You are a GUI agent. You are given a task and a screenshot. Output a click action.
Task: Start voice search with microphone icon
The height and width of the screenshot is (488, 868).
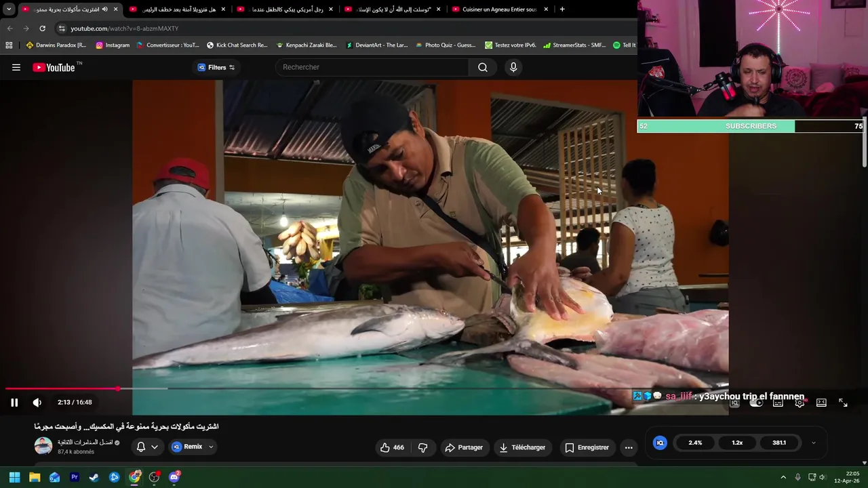513,67
